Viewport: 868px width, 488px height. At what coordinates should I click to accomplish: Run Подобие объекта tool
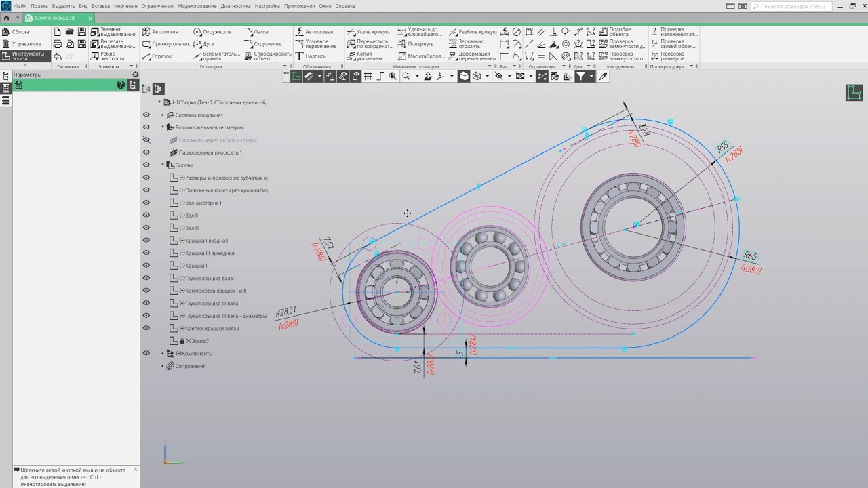tap(614, 32)
